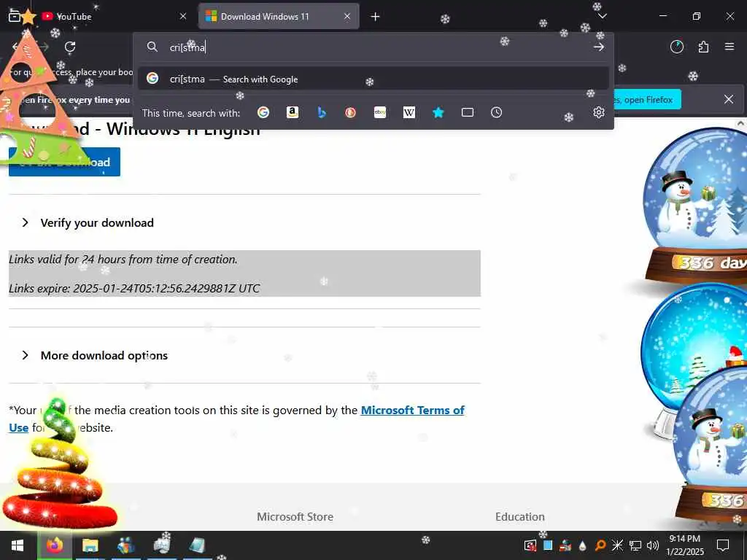The height and width of the screenshot is (560, 747).
Task: Open search settings gear in dropdown
Action: pyautogui.click(x=599, y=112)
